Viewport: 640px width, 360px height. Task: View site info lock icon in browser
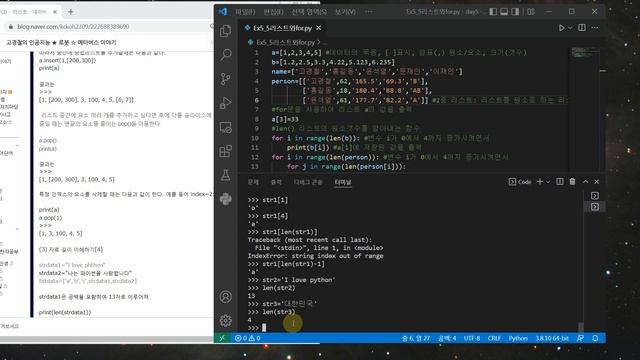point(10,27)
